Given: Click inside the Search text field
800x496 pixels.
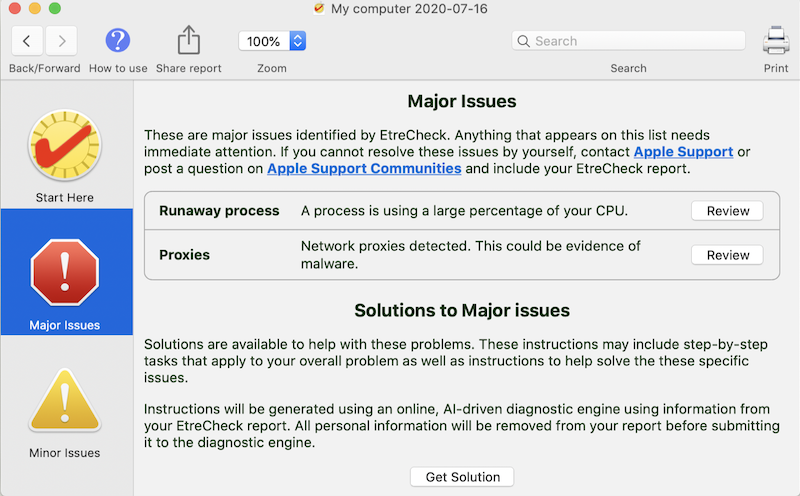Looking at the screenshot, I should click(x=636, y=41).
